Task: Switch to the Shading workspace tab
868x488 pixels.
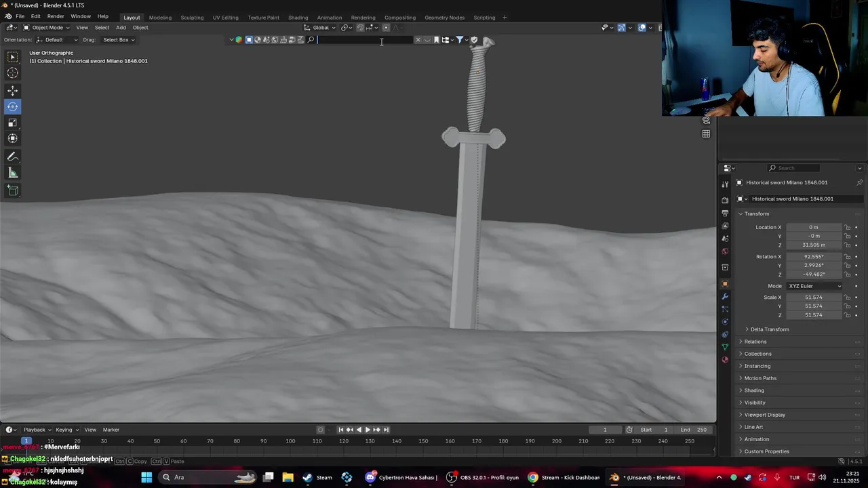Action: click(x=298, y=18)
